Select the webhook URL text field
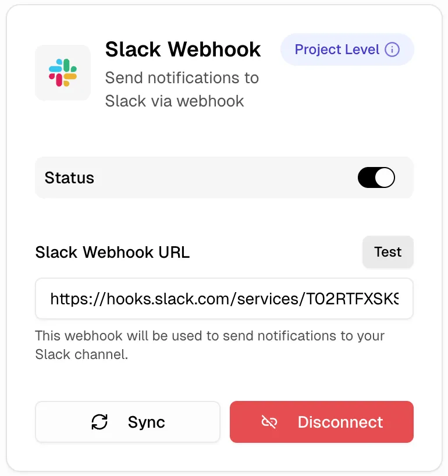The height and width of the screenshot is (476, 448). [x=224, y=299]
